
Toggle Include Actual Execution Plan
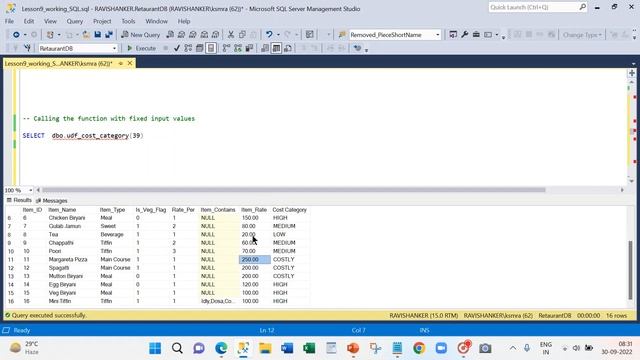coord(227,48)
